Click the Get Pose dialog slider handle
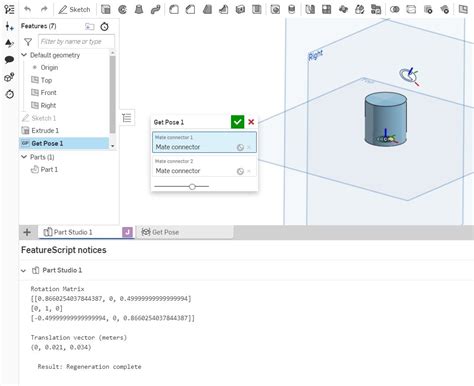Image resolution: width=474 pixels, height=386 pixels. point(192,187)
